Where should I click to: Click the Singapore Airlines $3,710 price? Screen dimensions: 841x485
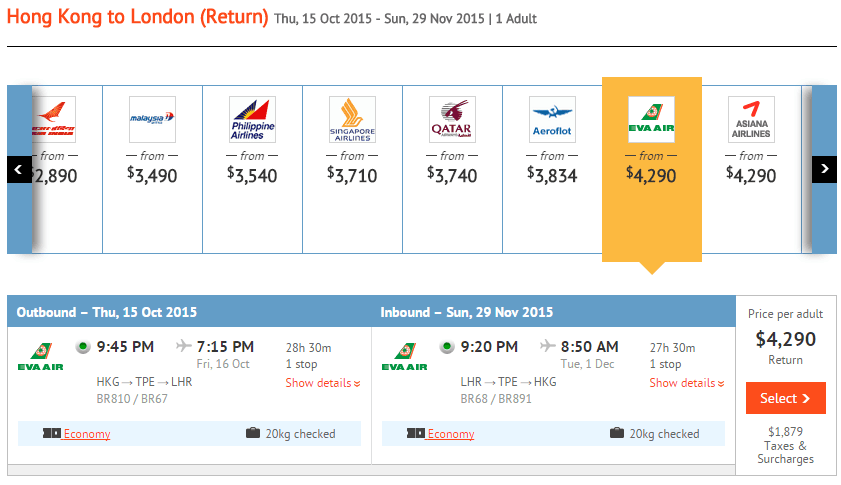tap(352, 175)
